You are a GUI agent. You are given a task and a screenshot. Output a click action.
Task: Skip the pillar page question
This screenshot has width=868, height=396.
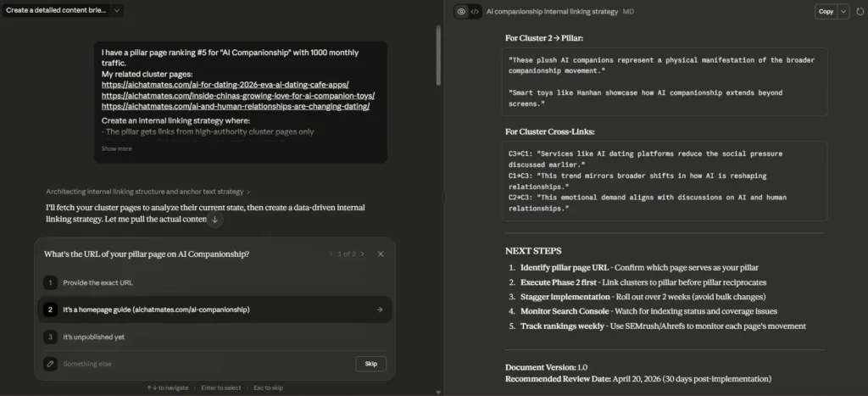click(371, 364)
